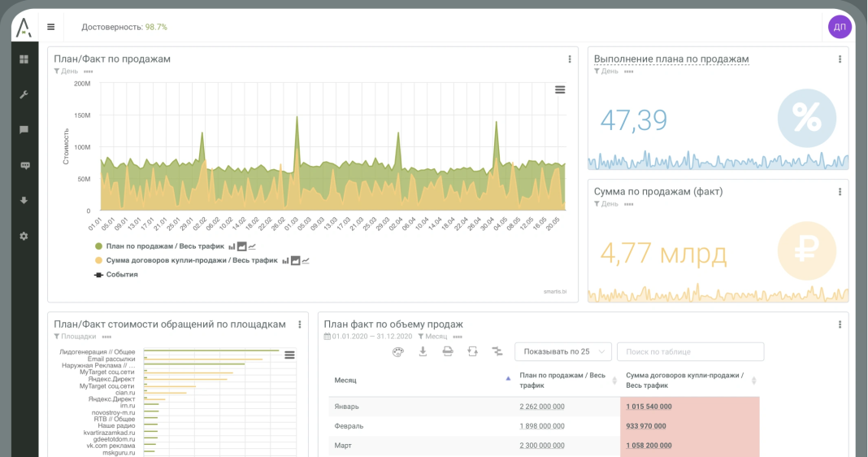This screenshot has width=868, height=457.
Task: Open three-dot menu of Сумма по продажам widget
Action: [840, 192]
